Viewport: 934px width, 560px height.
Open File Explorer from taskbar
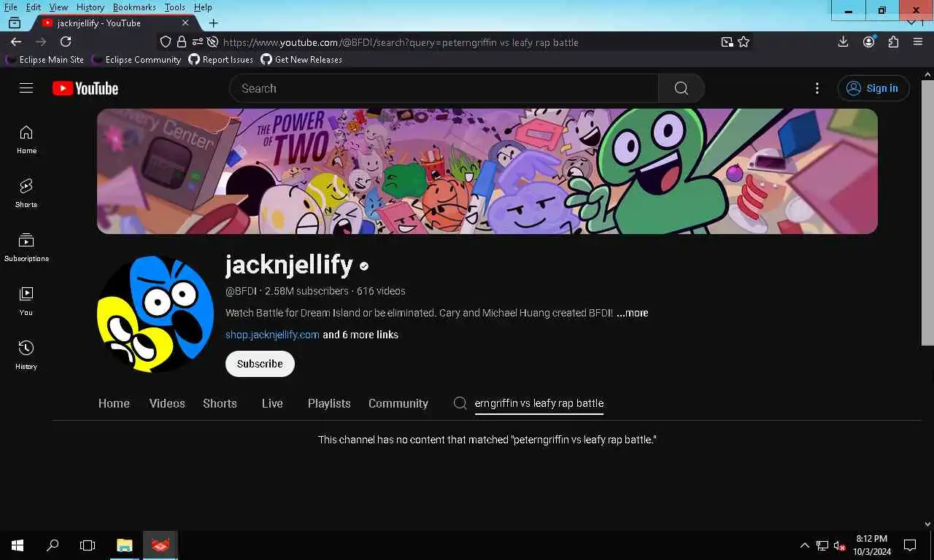125,545
